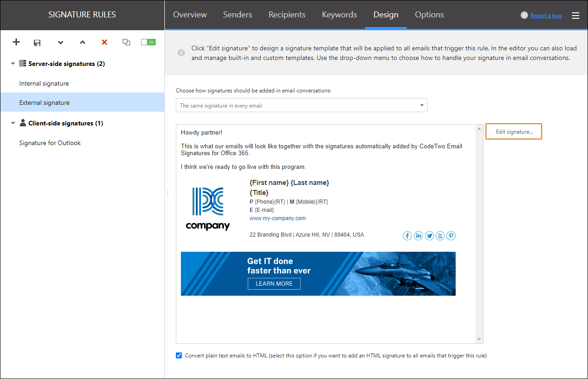Add a new signature rule with the plus icon
The image size is (588, 379).
coord(16,42)
